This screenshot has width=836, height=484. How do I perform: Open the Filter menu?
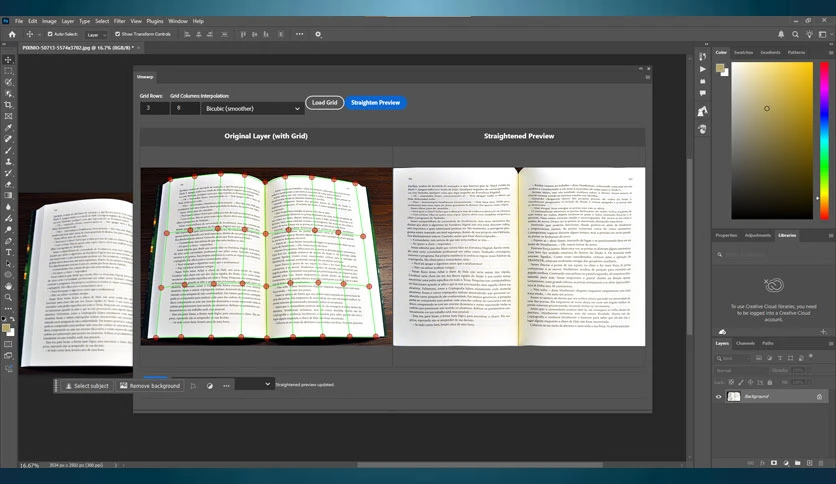pyautogui.click(x=119, y=21)
